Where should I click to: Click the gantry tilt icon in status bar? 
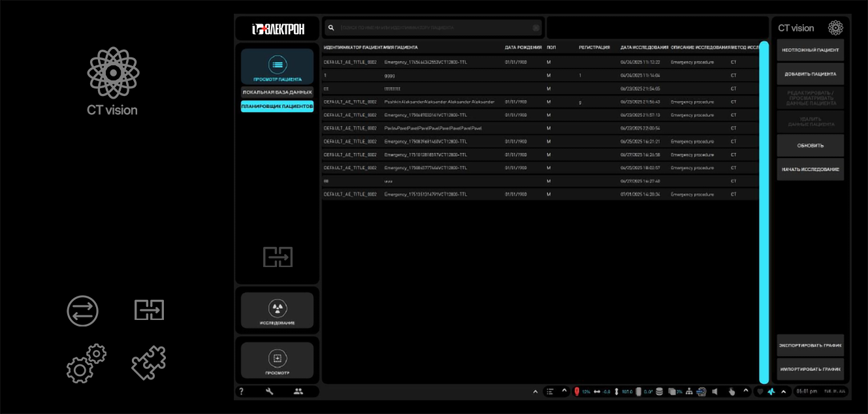639,392
